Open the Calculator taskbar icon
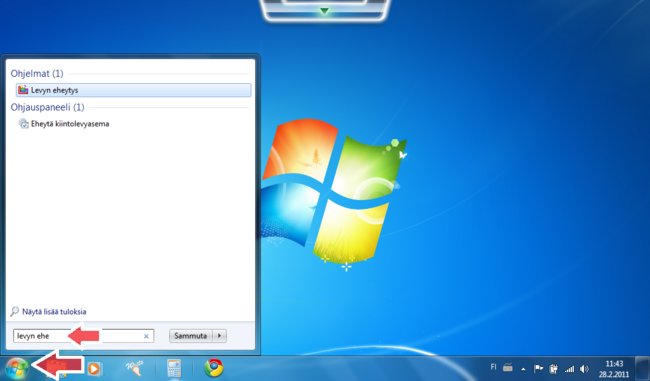Screen dimensions: 650x381 click(174, 368)
